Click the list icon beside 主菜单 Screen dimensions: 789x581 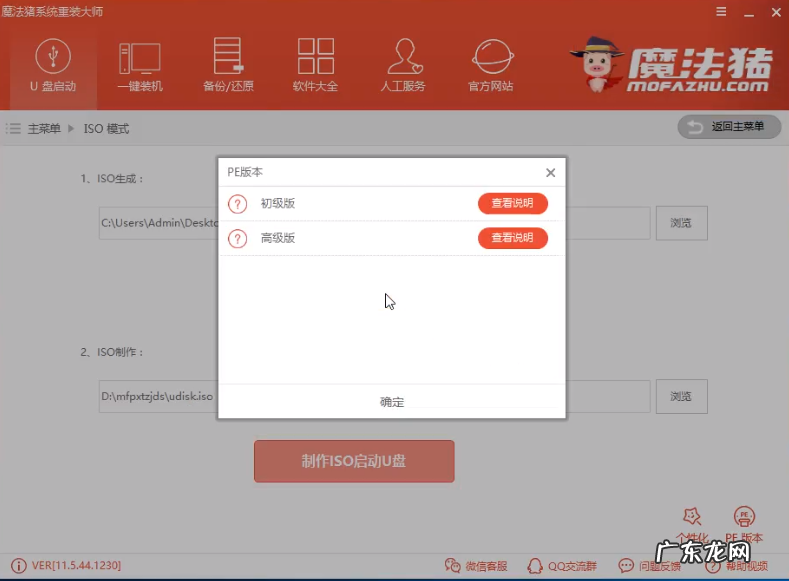click(x=14, y=129)
